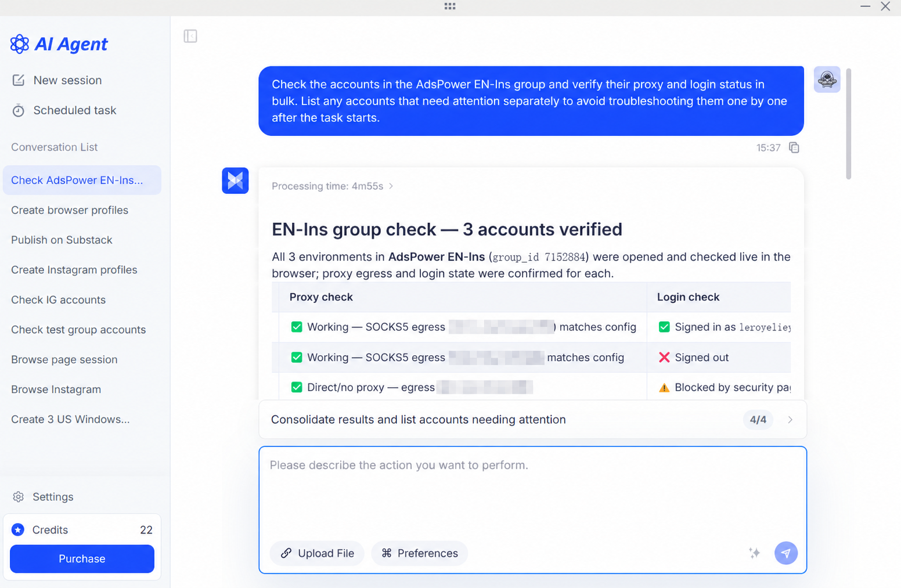Click the Signed out cell text
Viewport: 901px width, 588px height.
click(x=701, y=358)
